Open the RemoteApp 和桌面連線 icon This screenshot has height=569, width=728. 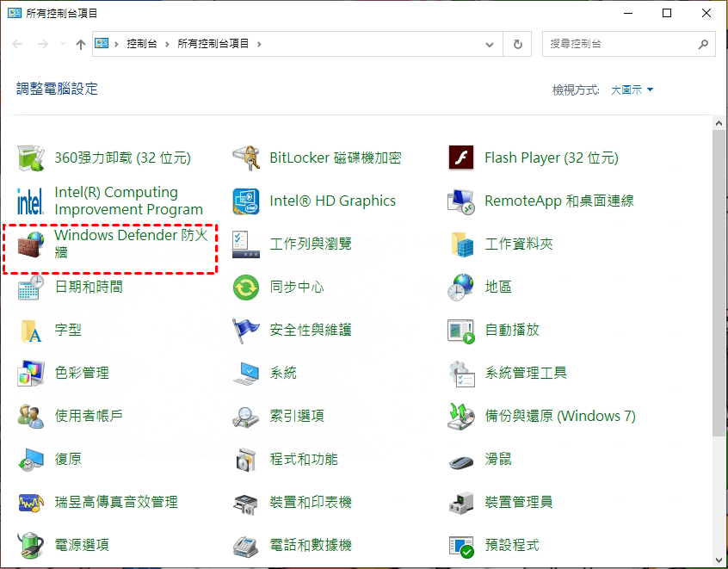(461, 201)
